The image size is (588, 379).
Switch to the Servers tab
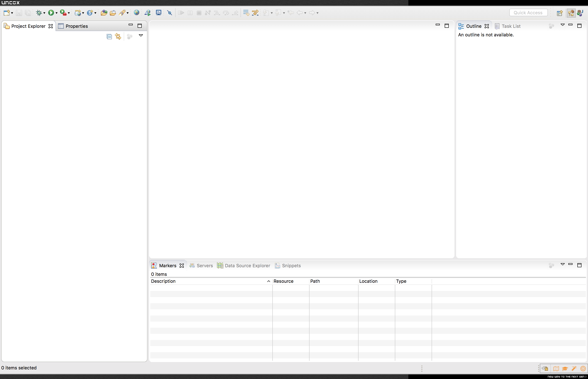201,266
